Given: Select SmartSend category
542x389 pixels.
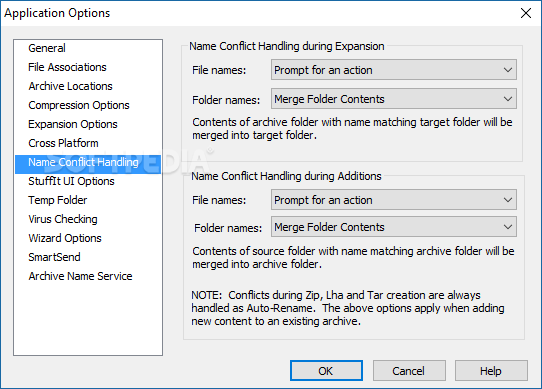Looking at the screenshot, I should tap(54, 257).
